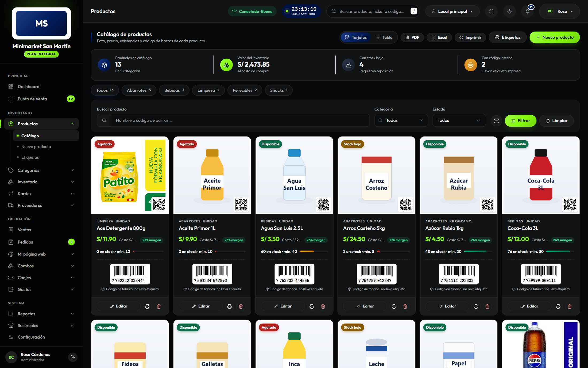Open Configuración in sidebar
This screenshot has height=368, width=588.
pos(41,337)
